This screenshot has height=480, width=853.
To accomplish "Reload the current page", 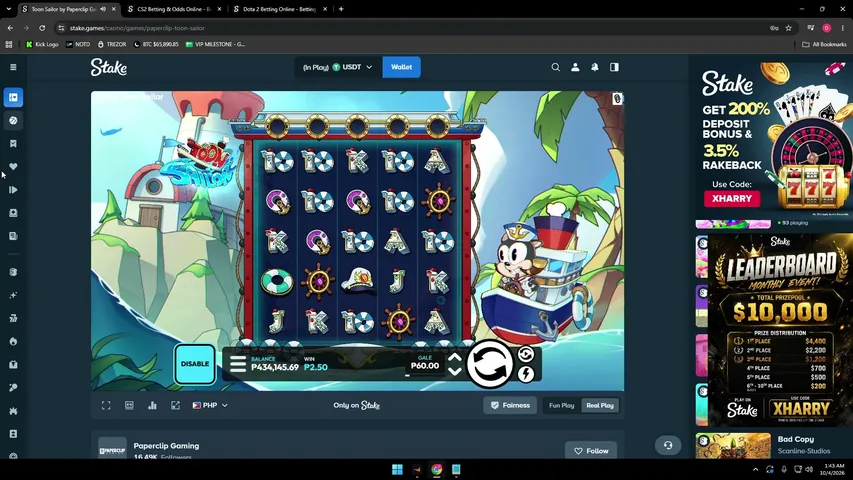I will 42,28.
